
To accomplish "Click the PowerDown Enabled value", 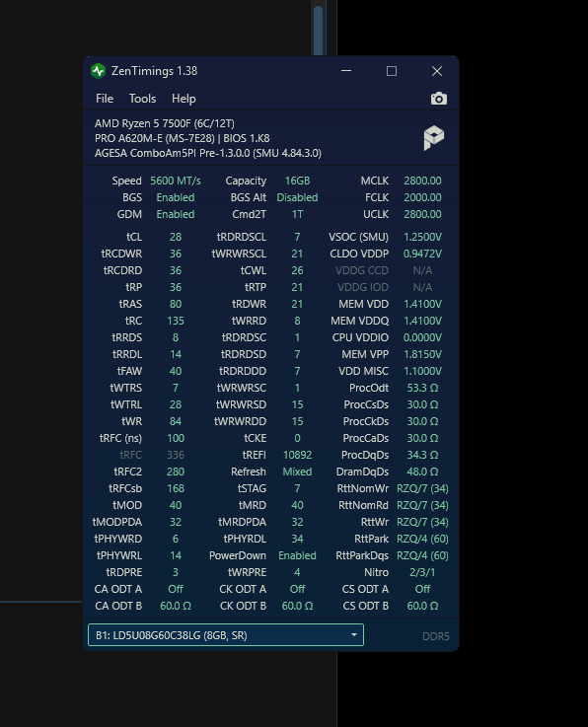I will tap(297, 555).
